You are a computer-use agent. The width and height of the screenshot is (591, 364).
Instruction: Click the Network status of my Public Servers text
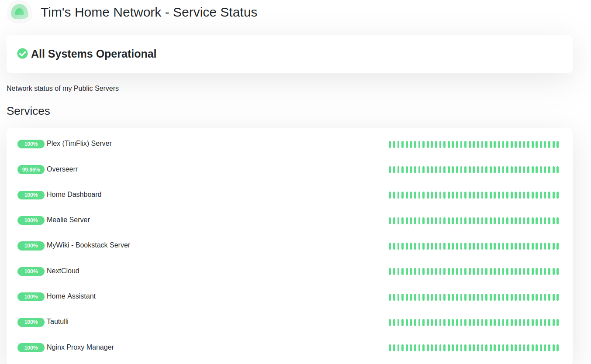click(x=62, y=88)
